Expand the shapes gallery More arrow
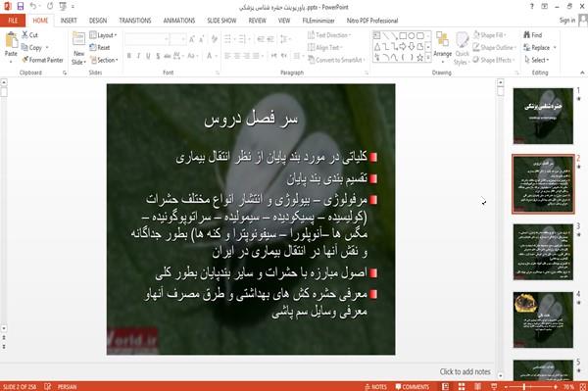 point(428,58)
